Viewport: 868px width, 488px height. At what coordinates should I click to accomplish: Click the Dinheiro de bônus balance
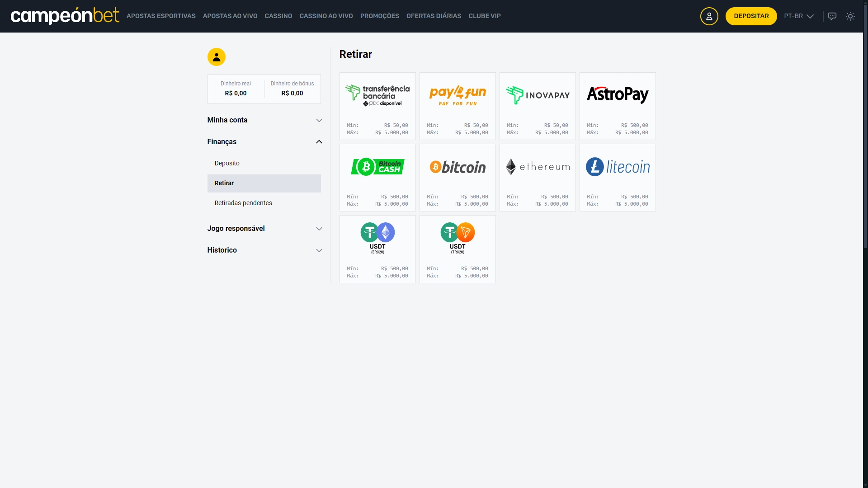[x=292, y=94]
